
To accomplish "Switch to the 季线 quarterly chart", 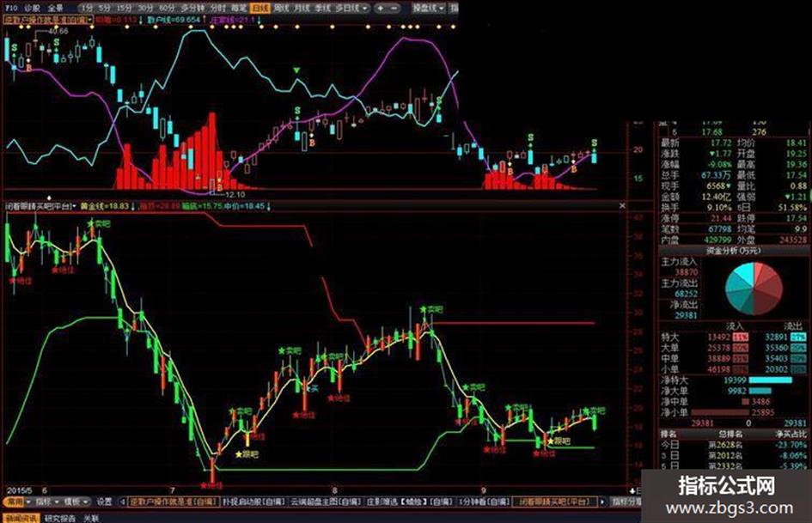I will (x=322, y=9).
